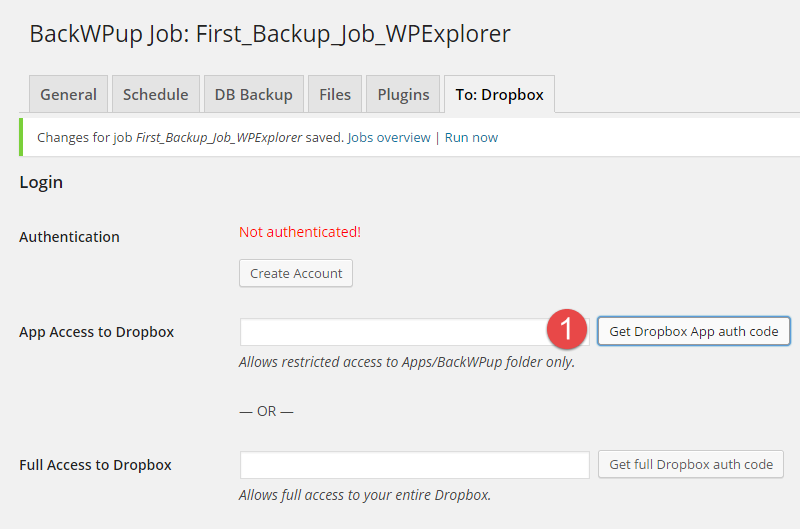
Task: Switch to the Schedule tab
Action: coord(156,94)
